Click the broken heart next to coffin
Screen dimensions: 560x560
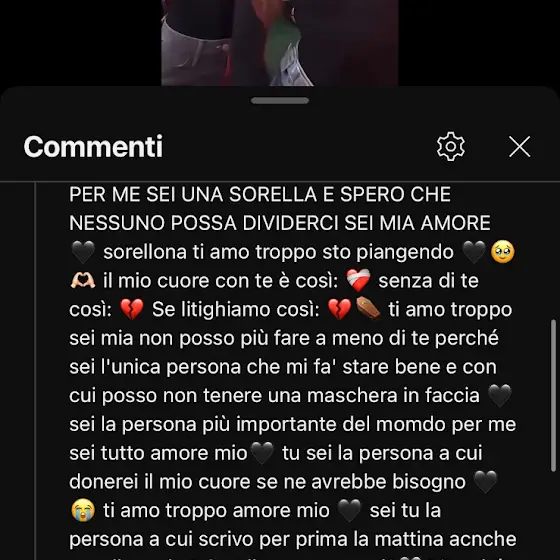click(x=339, y=309)
